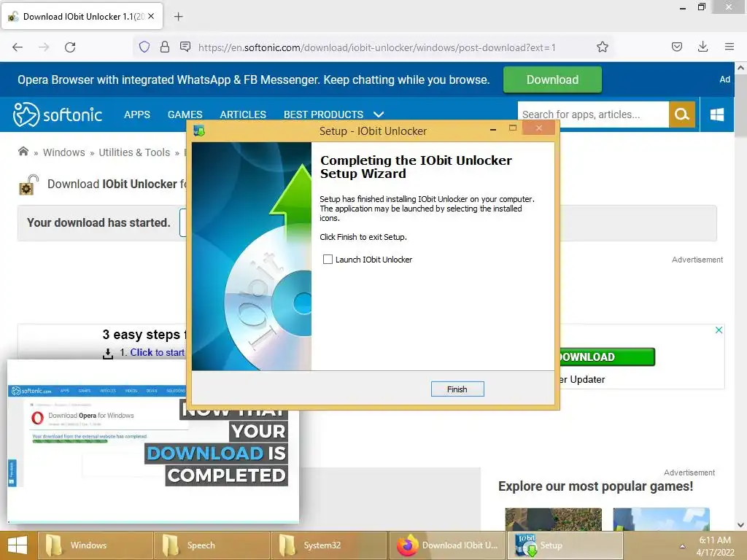Viewport: 747px width, 560px height.
Task: Switch to Firefox taskbar item
Action: (x=447, y=545)
